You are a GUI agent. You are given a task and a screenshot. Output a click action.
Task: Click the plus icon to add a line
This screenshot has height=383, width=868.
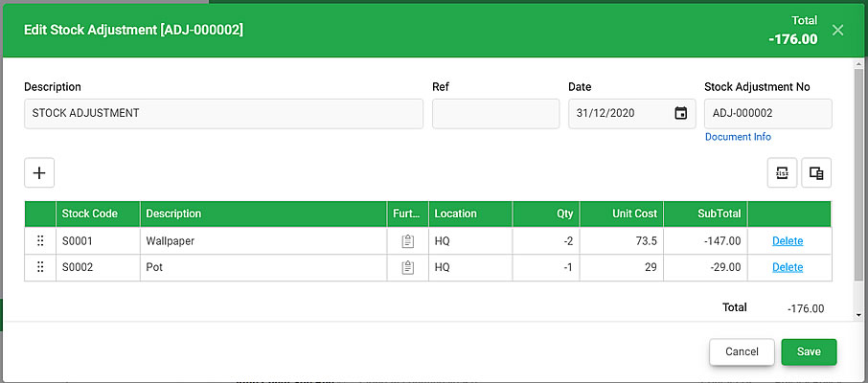point(39,172)
